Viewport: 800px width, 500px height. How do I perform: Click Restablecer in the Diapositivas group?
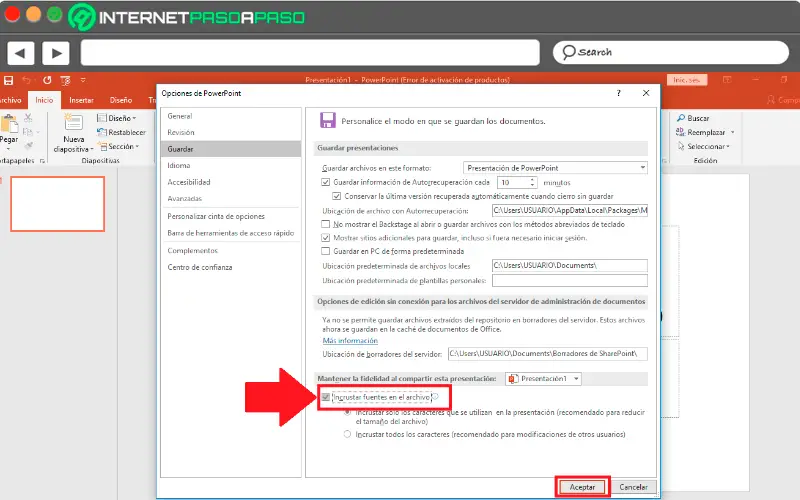121,132
